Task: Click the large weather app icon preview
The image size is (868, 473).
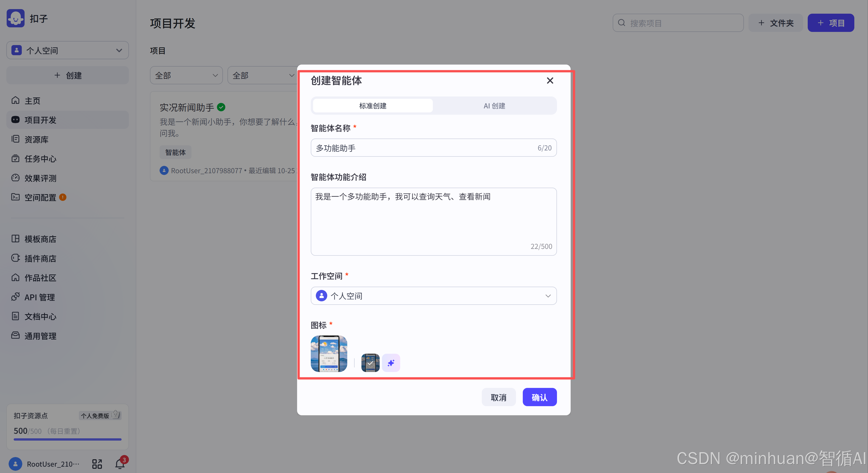Action: pyautogui.click(x=329, y=353)
